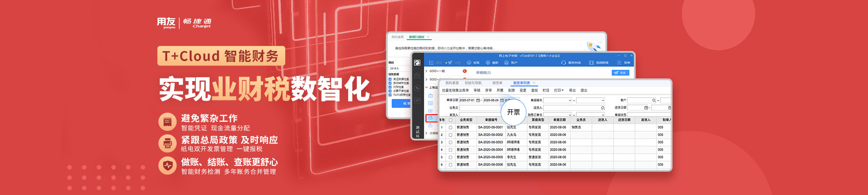
Task: Click the 导出 toolbar button
Action: click(x=572, y=90)
